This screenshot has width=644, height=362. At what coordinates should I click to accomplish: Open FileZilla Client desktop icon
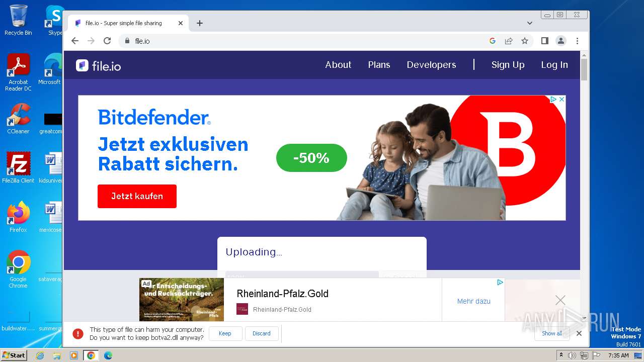tap(18, 167)
